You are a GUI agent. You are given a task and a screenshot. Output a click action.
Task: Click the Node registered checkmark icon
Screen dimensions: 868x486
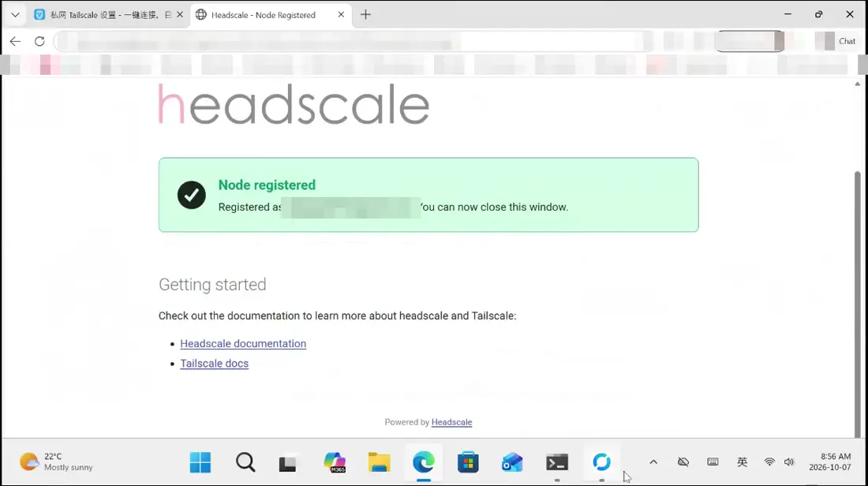click(192, 195)
